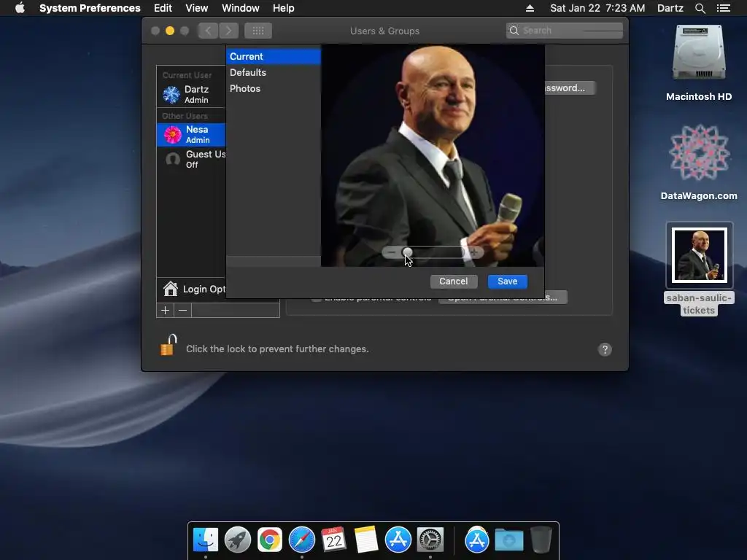Image resolution: width=747 pixels, height=560 pixels.
Task: Open the Help menu
Action: click(284, 8)
